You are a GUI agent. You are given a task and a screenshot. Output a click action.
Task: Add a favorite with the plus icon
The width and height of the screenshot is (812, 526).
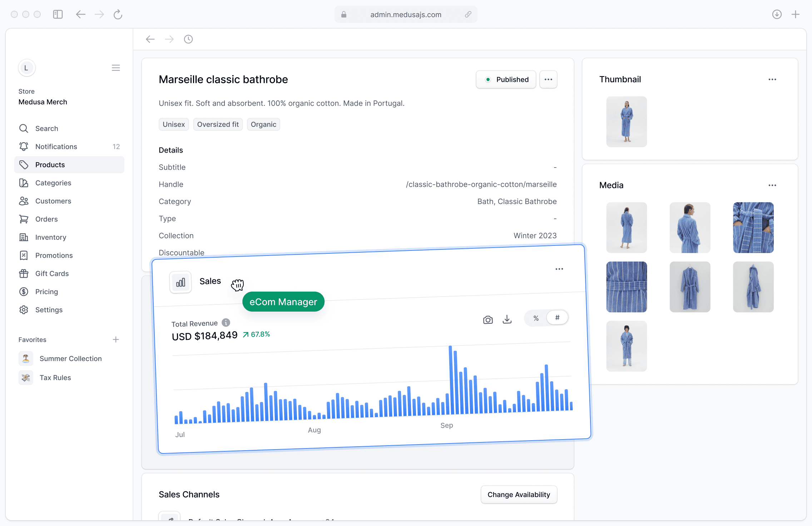[116, 339]
